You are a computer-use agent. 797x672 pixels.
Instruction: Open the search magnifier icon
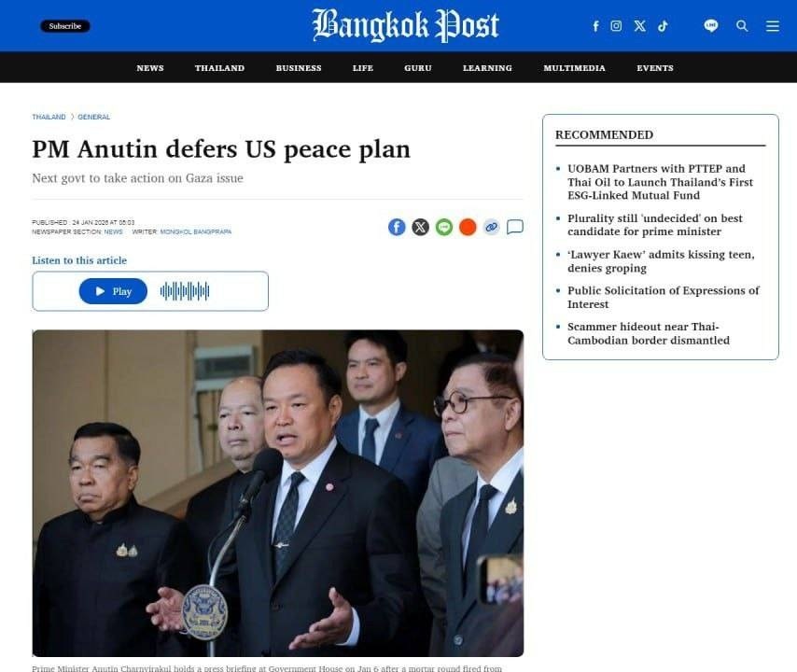pyautogui.click(x=742, y=26)
